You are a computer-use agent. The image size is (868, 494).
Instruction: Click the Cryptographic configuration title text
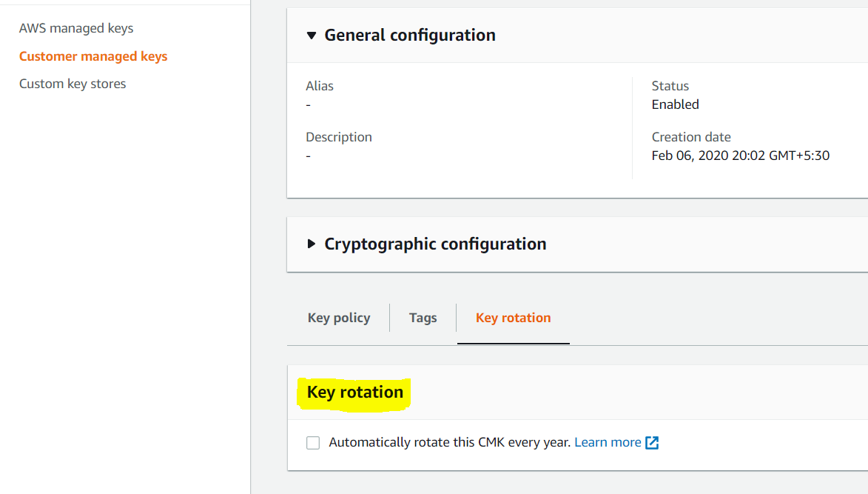pyautogui.click(x=435, y=244)
